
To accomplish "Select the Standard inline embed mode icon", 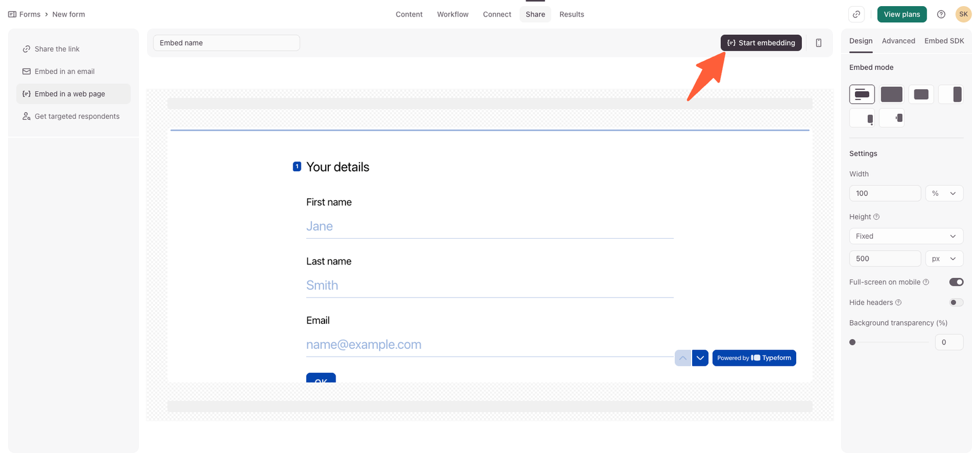I will tap(862, 94).
